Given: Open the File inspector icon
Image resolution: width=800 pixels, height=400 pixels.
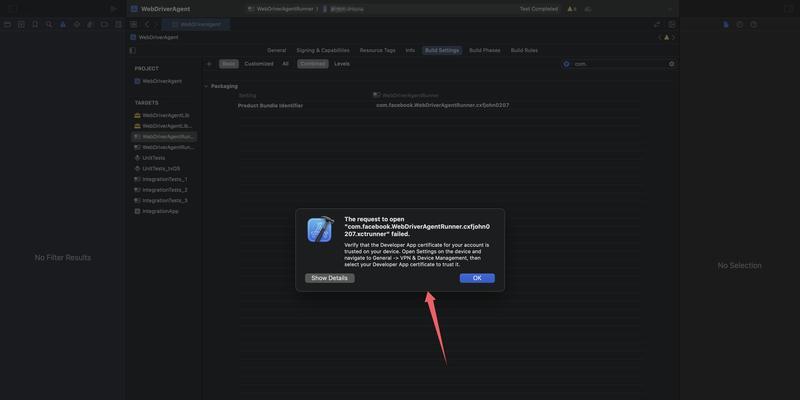Looking at the screenshot, I should coord(726,24).
